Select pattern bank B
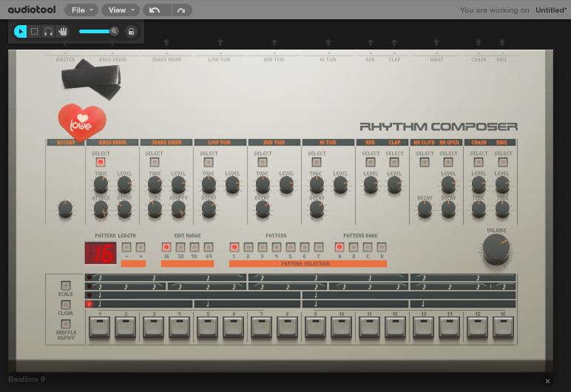This screenshot has height=392, width=571. click(354, 247)
